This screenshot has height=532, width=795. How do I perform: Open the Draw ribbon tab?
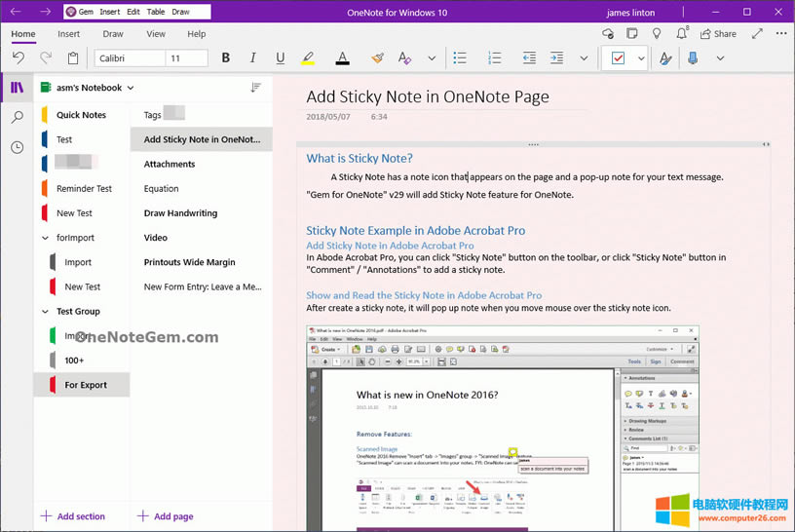point(112,34)
